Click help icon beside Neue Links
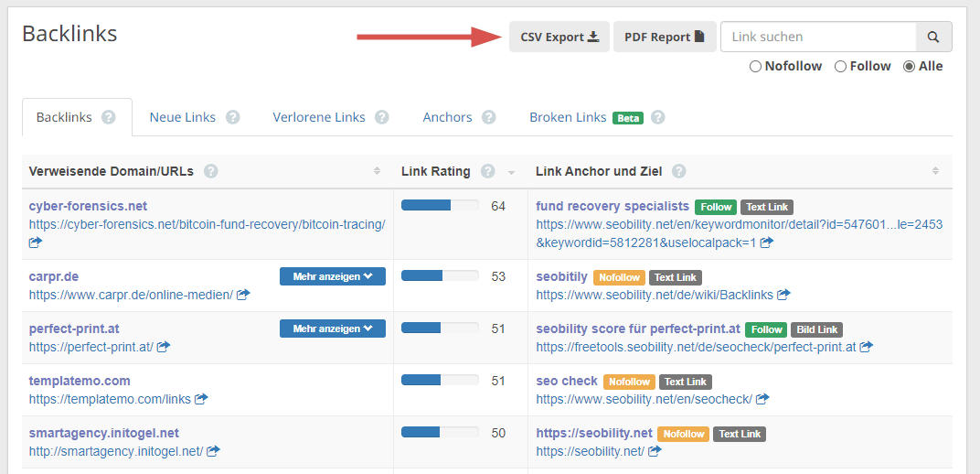Image resolution: width=980 pixels, height=474 pixels. pyautogui.click(x=233, y=117)
